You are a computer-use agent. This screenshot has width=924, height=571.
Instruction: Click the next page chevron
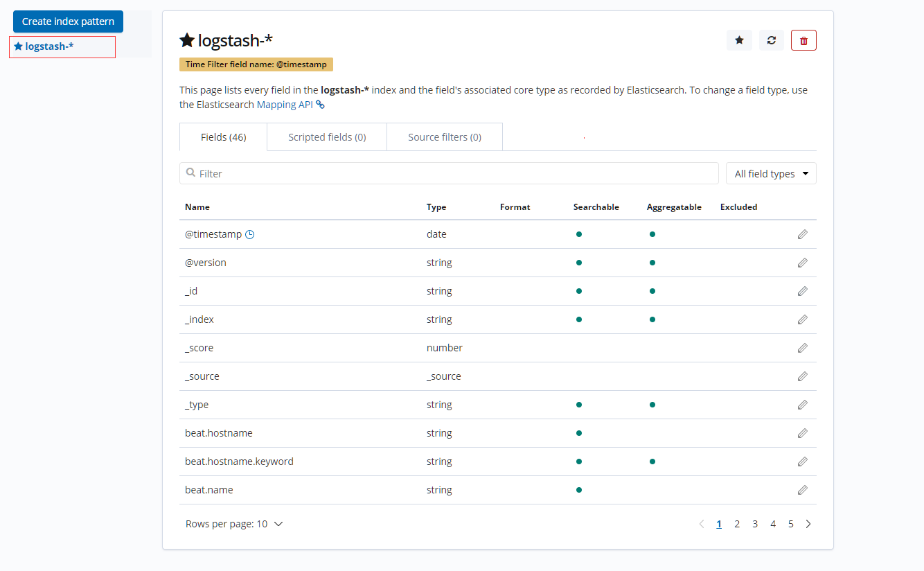point(808,523)
